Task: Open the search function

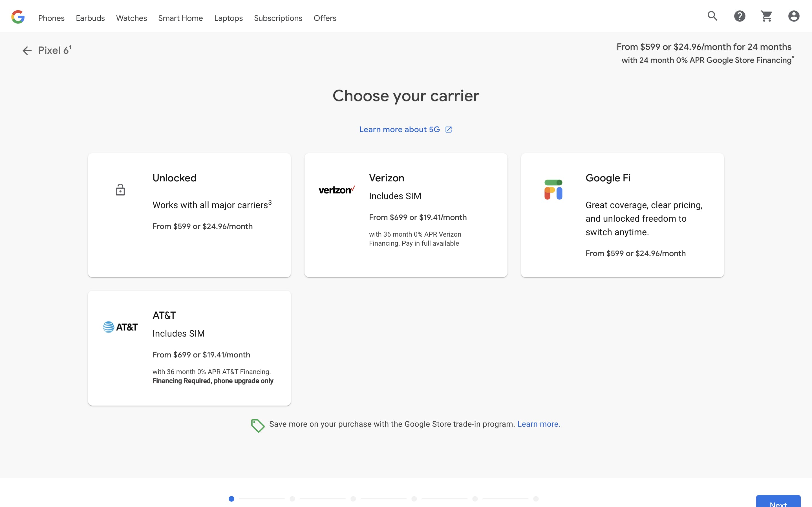Action: (712, 16)
